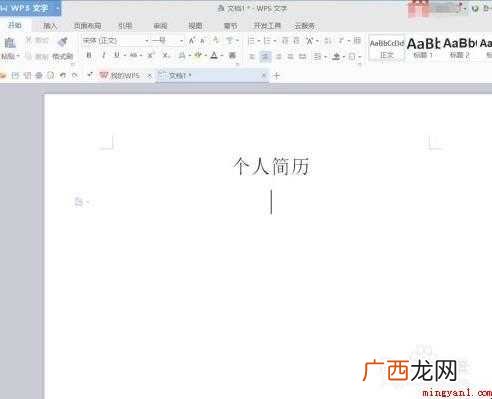This screenshot has width=492, height=399.
Task: Click the Redo arrow in quick access bar
Action: [x=75, y=75]
